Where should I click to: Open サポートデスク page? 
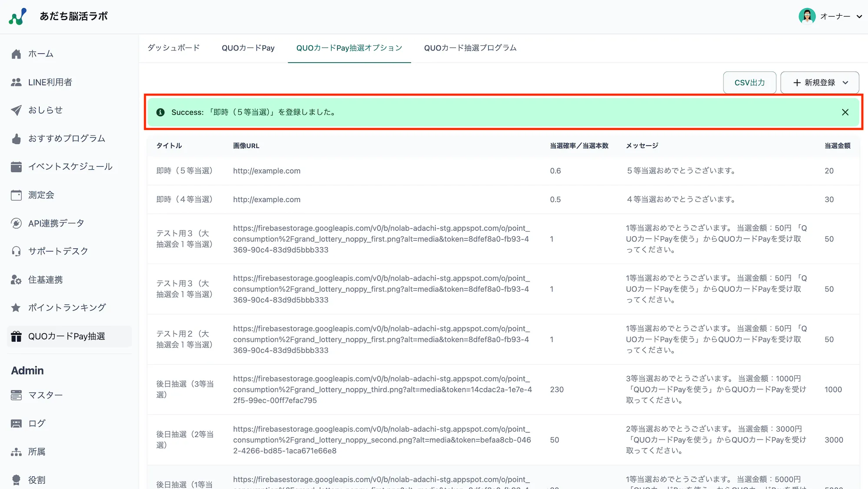tap(69, 251)
